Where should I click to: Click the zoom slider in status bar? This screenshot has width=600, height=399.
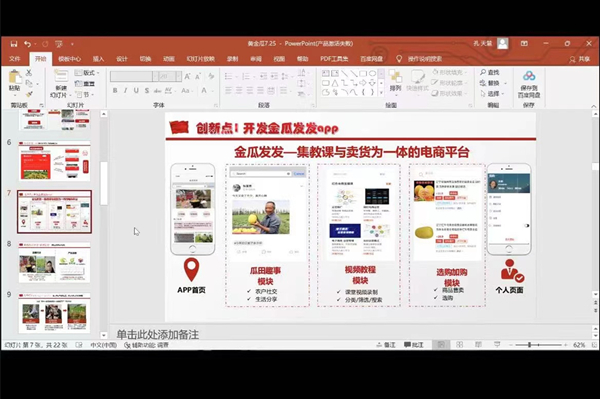pyautogui.click(x=539, y=345)
